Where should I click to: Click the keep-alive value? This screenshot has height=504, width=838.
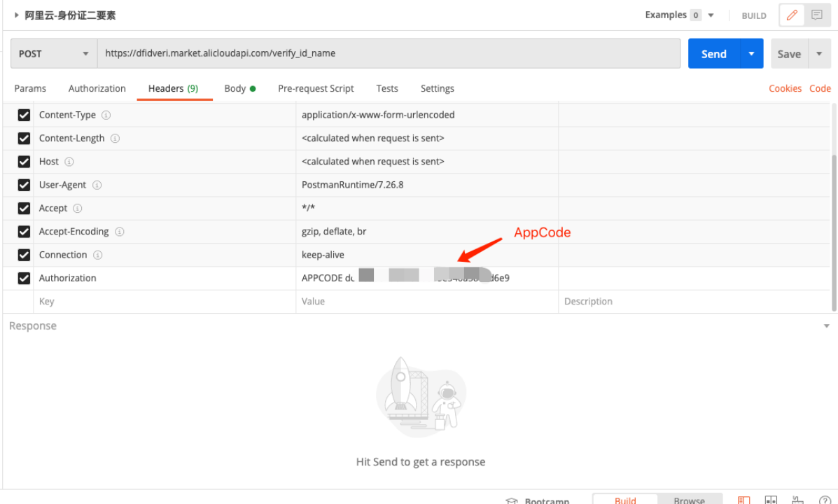323,255
